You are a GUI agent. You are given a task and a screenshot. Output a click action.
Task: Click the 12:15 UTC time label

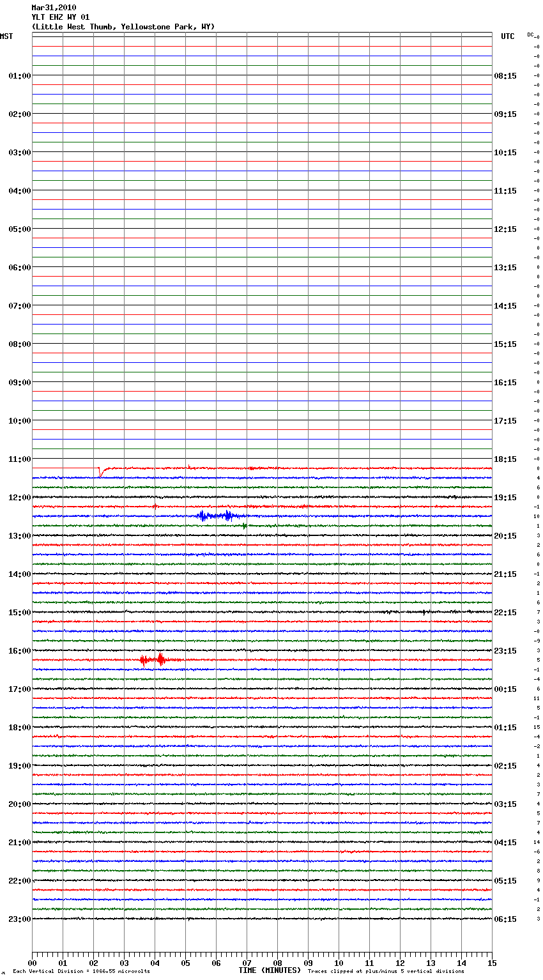click(505, 229)
